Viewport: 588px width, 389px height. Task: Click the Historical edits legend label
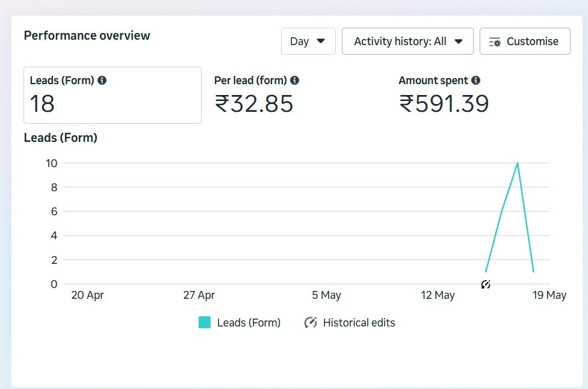359,323
